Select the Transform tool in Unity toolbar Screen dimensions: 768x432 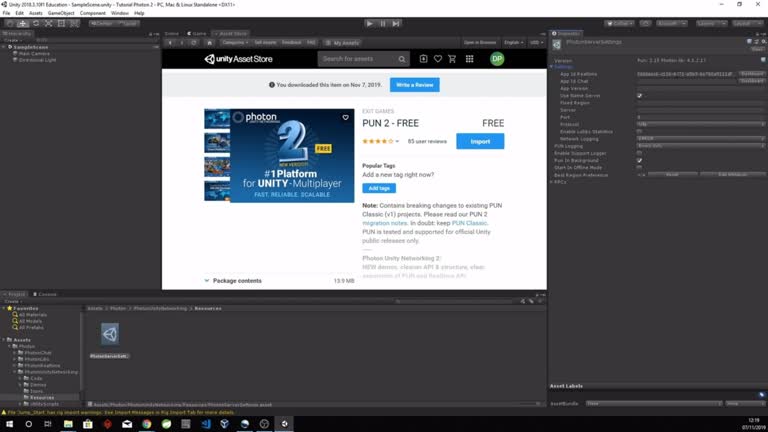click(x=74, y=23)
